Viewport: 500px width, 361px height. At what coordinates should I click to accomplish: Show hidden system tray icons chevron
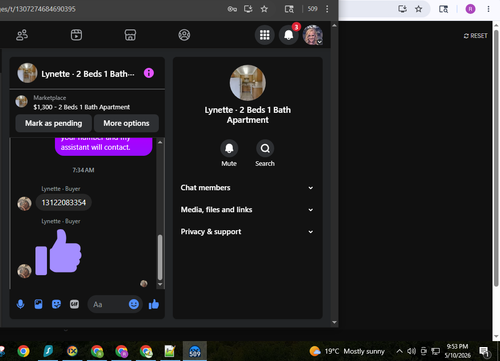click(399, 351)
